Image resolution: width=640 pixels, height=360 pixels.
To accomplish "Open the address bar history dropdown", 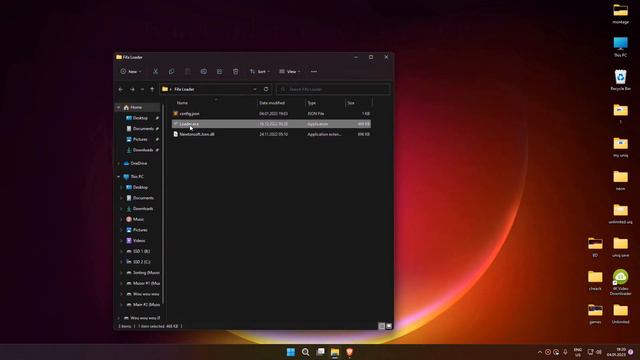I will pyautogui.click(x=255, y=89).
